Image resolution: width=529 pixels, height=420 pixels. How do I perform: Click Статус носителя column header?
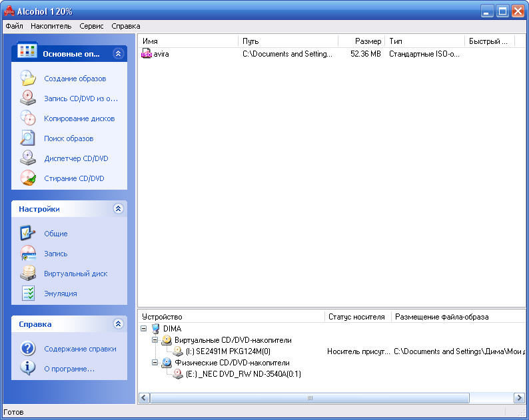[358, 317]
